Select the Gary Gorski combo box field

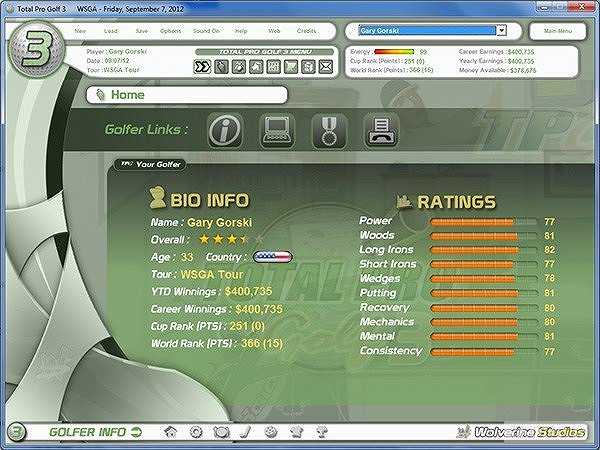[x=432, y=30]
